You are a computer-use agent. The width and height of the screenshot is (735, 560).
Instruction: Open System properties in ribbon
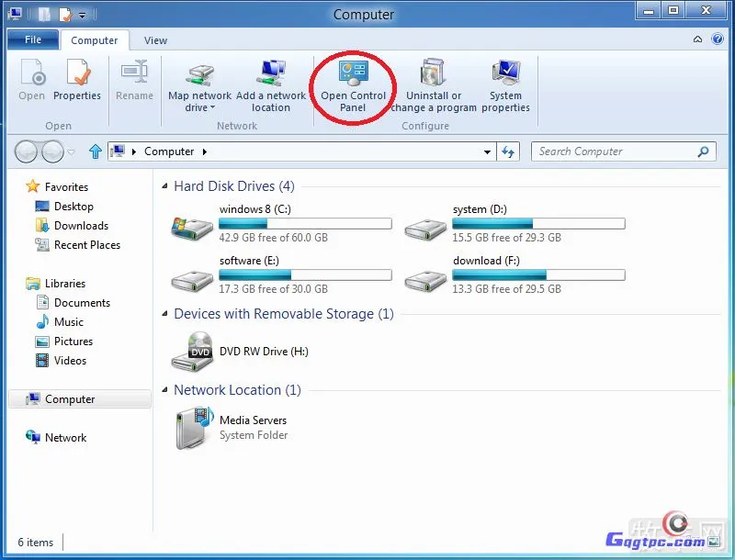tap(505, 86)
